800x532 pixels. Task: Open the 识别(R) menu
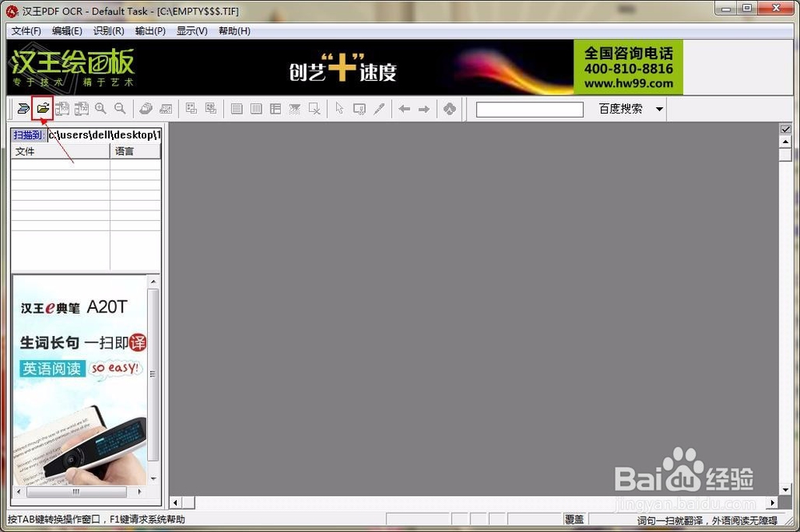coord(109,31)
